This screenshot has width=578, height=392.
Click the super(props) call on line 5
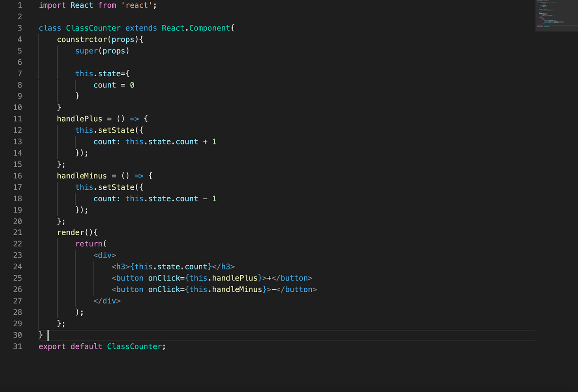[102, 50]
